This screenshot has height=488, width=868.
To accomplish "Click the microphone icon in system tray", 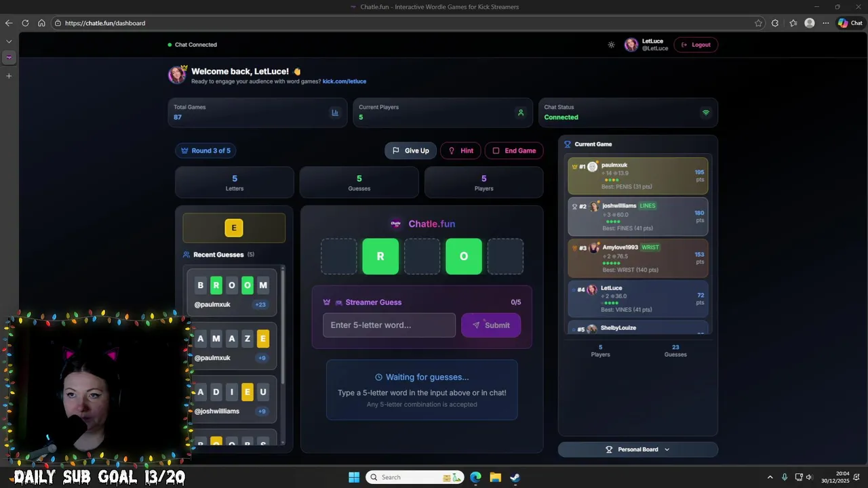I will [x=785, y=477].
